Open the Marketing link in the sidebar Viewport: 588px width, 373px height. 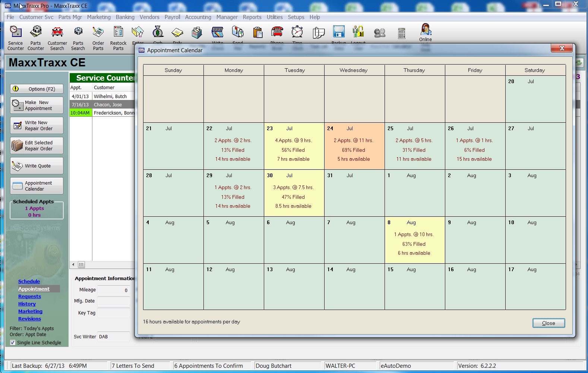[31, 311]
